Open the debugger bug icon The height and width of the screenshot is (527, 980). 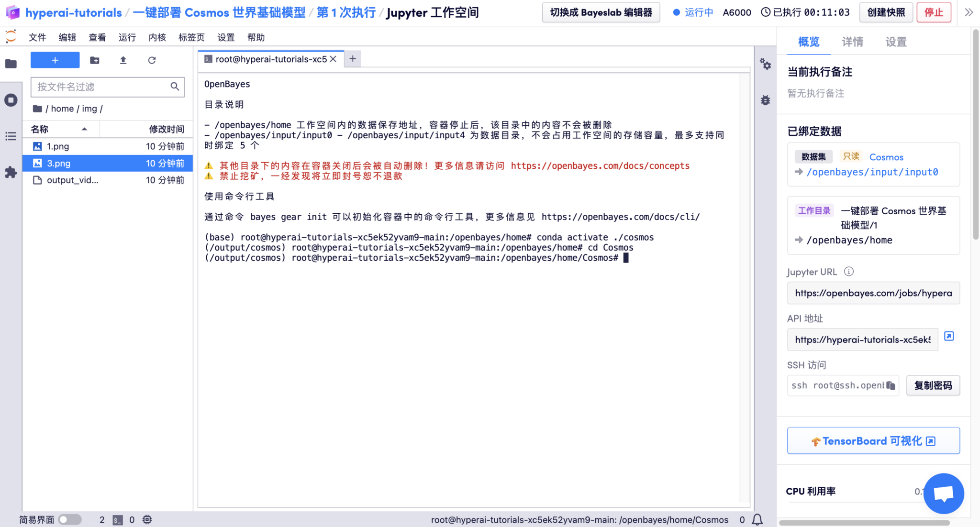pyautogui.click(x=765, y=100)
